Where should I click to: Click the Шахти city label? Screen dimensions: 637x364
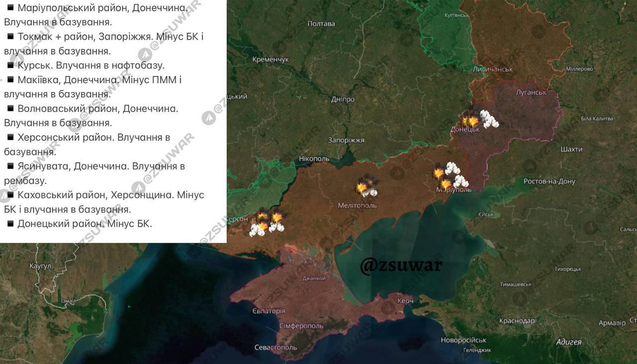point(571,149)
